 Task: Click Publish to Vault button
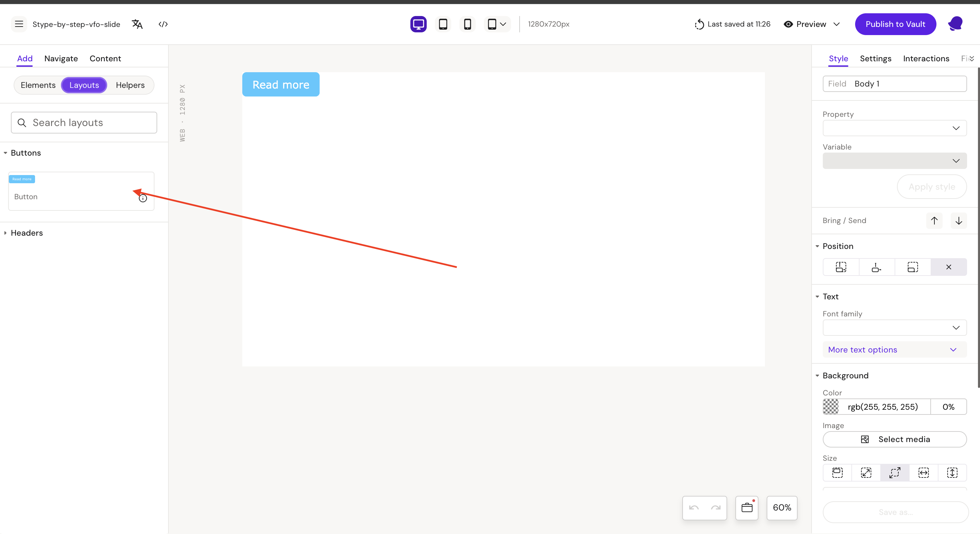pyautogui.click(x=895, y=25)
